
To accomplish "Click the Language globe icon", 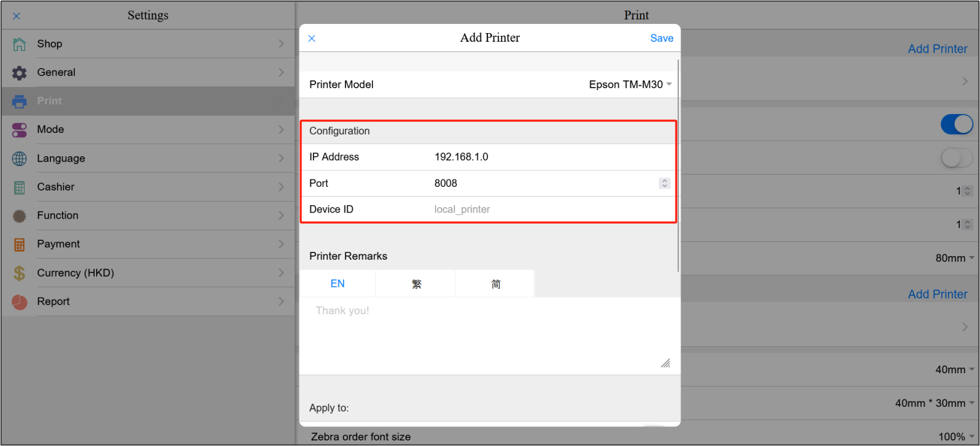I will click(20, 159).
